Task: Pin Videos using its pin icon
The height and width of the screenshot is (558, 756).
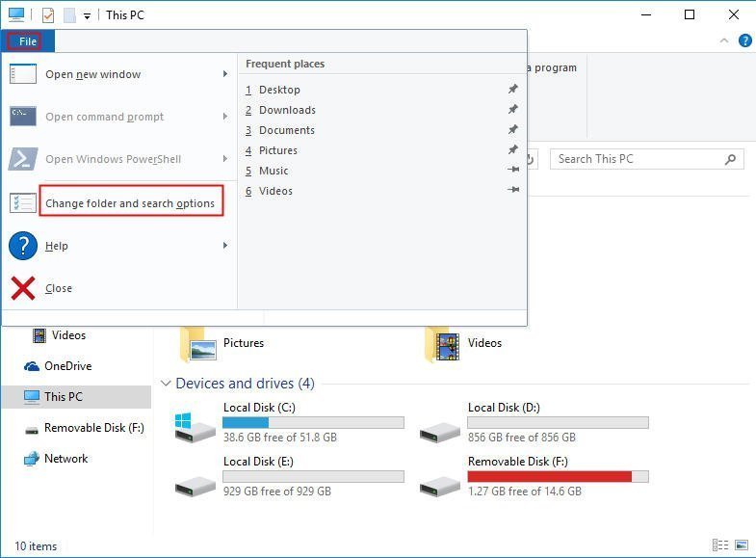Action: (513, 190)
